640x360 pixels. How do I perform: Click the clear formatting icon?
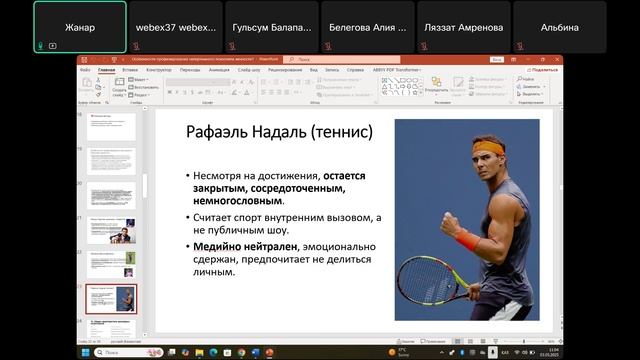251,82
